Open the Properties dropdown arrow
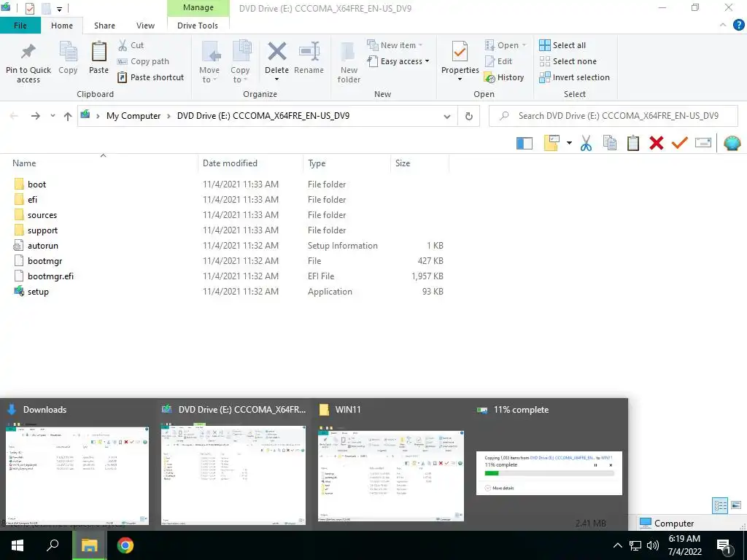 [x=460, y=79]
